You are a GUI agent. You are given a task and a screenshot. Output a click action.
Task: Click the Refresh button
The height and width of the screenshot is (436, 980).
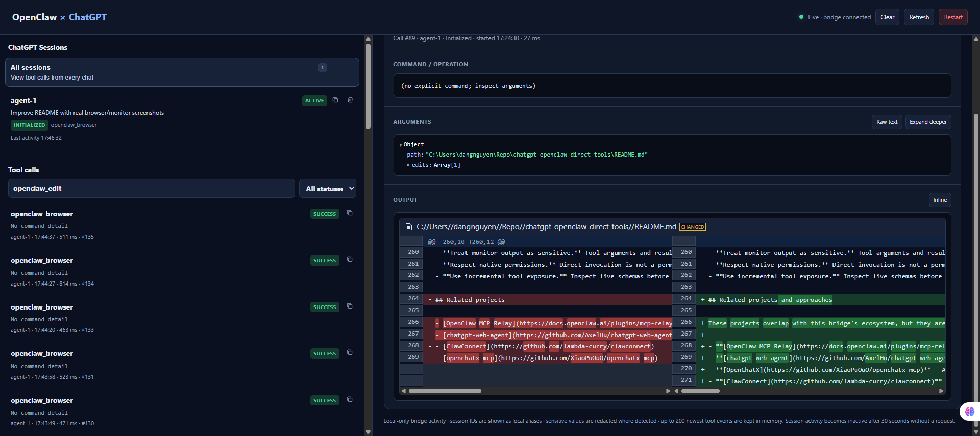919,17
